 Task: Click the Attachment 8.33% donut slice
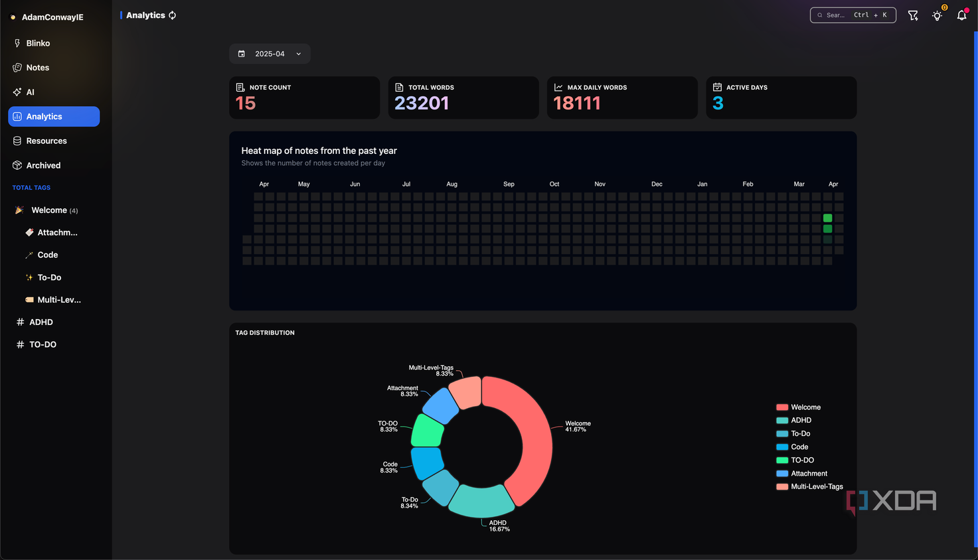point(440,405)
